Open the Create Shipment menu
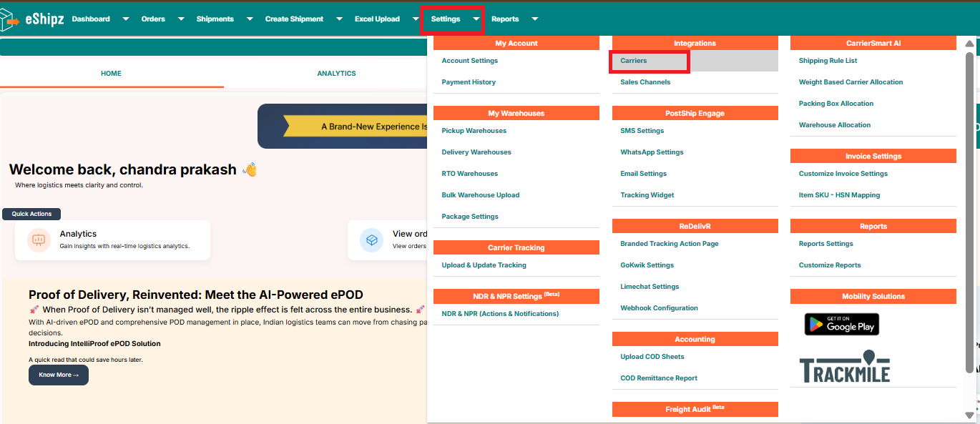 [294, 19]
